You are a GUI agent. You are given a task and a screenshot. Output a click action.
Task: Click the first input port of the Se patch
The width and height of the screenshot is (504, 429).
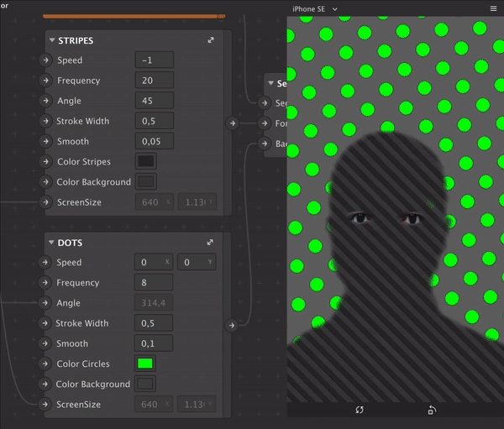pos(265,102)
